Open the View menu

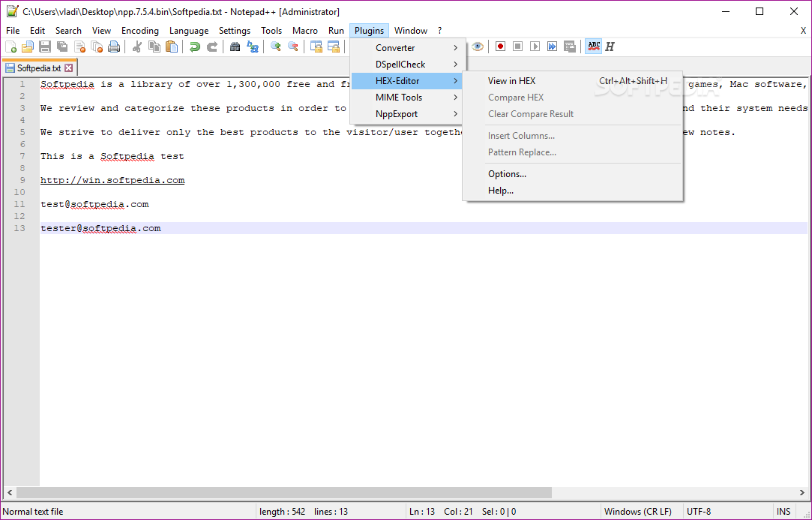101,31
